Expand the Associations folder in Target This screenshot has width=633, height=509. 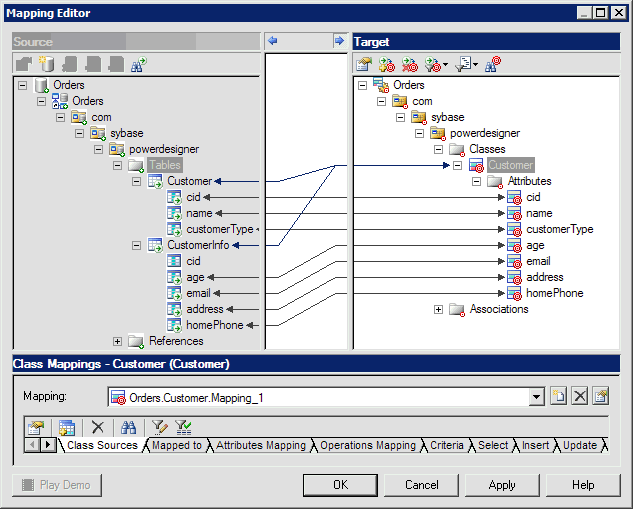point(438,310)
